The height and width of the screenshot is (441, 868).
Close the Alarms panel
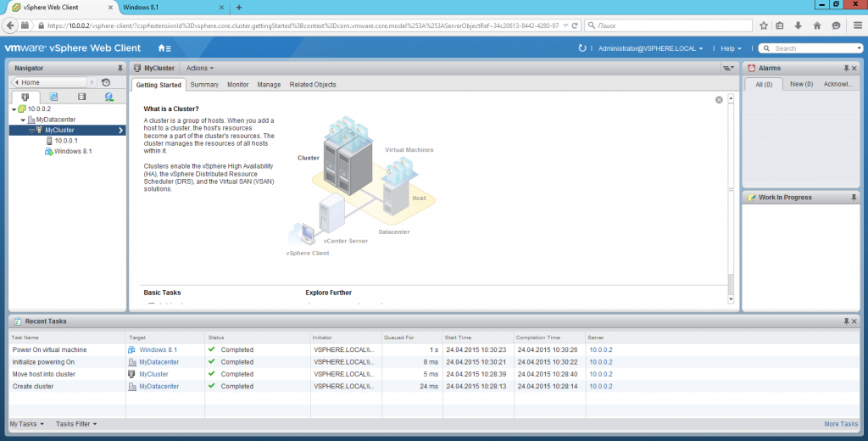click(854, 68)
